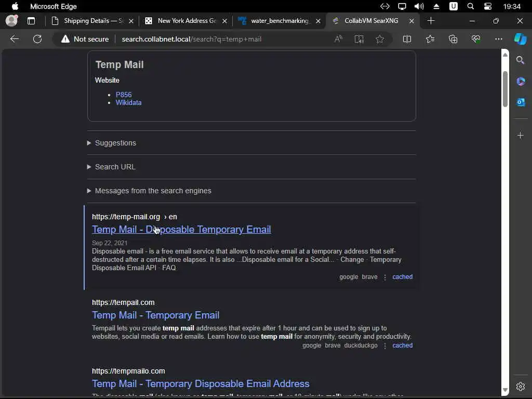Open cached version of temp-mail.org result
Screen dimensions: 532x399
(403, 277)
